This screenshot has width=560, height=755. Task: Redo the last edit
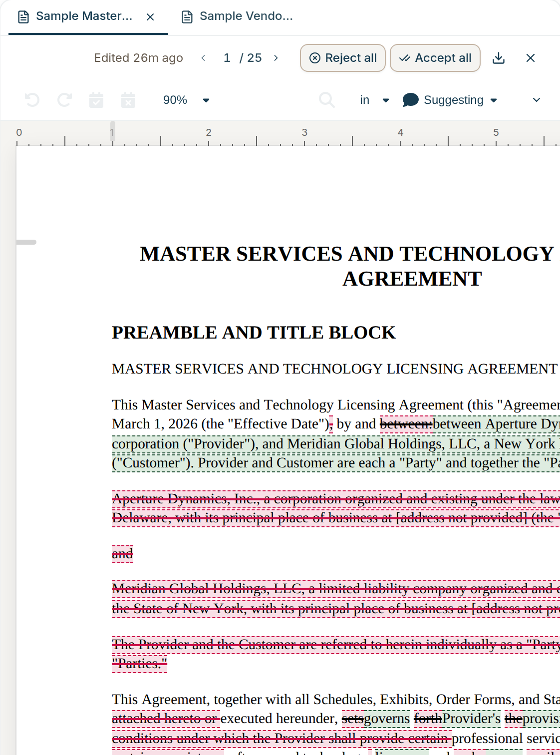pyautogui.click(x=64, y=100)
